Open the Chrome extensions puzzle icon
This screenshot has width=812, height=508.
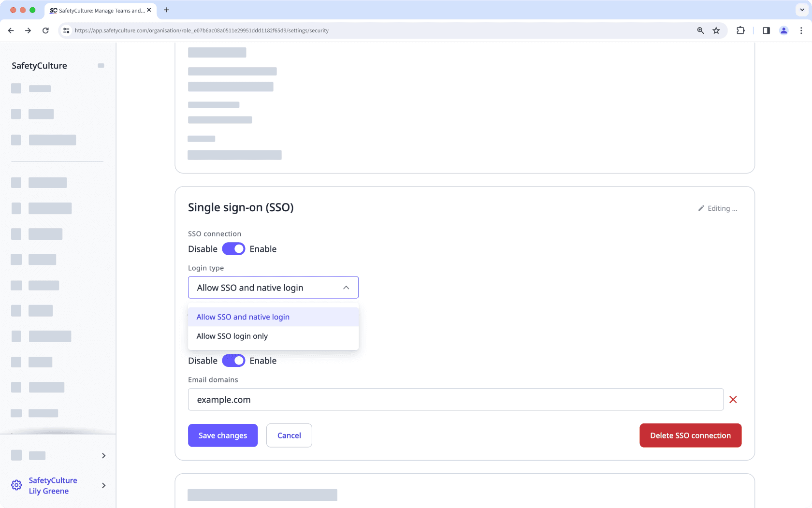coord(740,30)
